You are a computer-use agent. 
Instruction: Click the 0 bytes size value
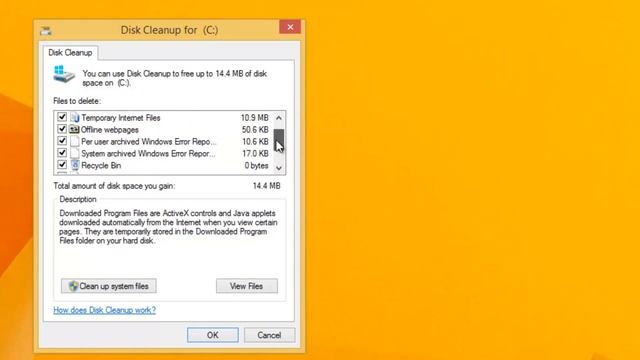pyautogui.click(x=256, y=165)
